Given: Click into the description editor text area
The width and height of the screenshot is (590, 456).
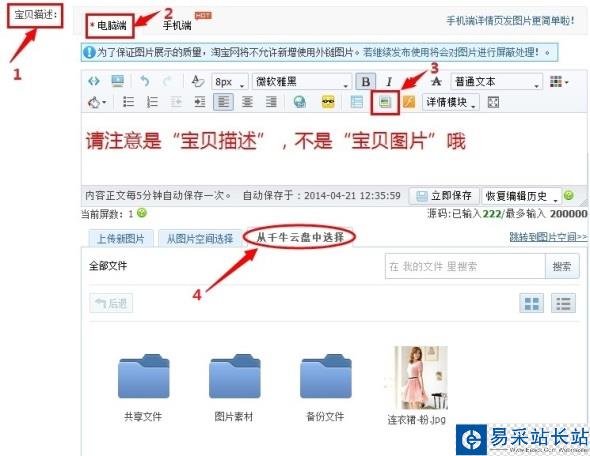Looking at the screenshot, I should tap(333, 150).
